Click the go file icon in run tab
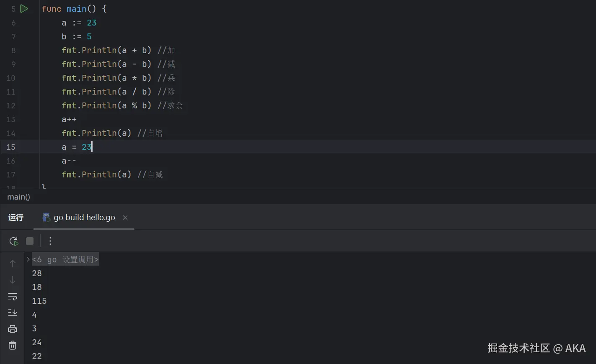Viewport: 596px width, 364px height. [x=46, y=217]
